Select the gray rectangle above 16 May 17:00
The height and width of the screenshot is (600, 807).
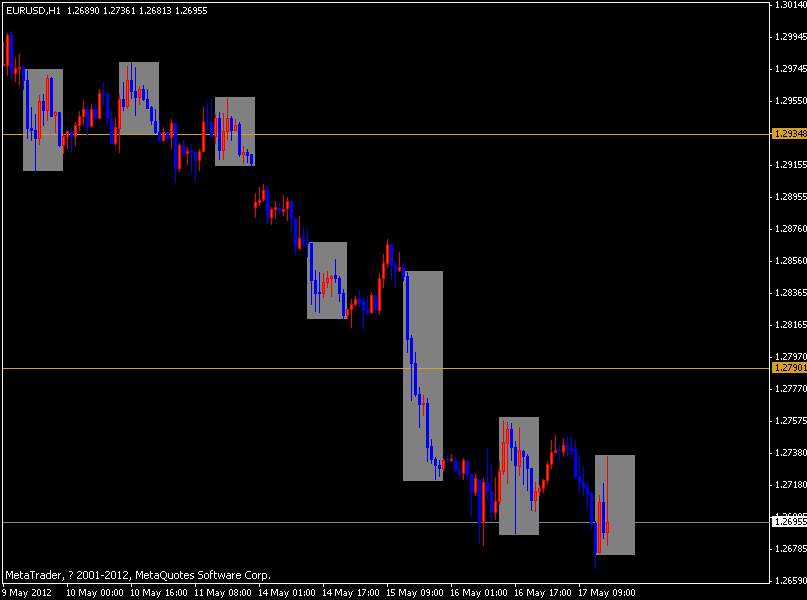pyautogui.click(x=519, y=476)
